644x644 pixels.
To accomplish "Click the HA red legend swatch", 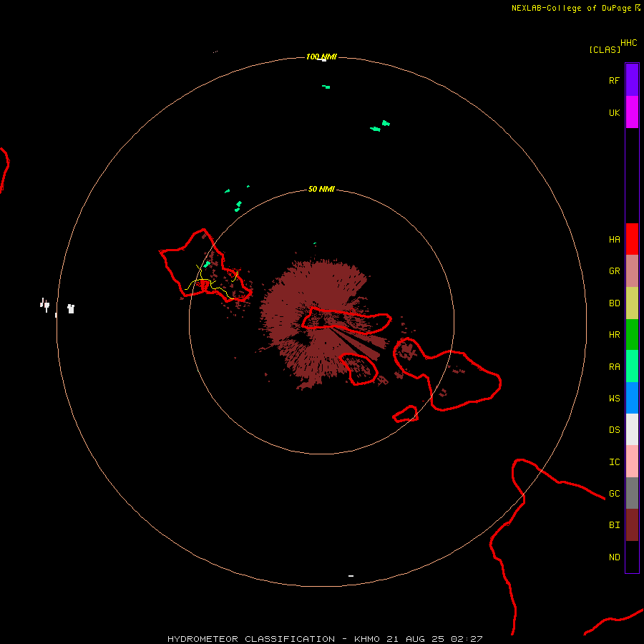I will (632, 239).
